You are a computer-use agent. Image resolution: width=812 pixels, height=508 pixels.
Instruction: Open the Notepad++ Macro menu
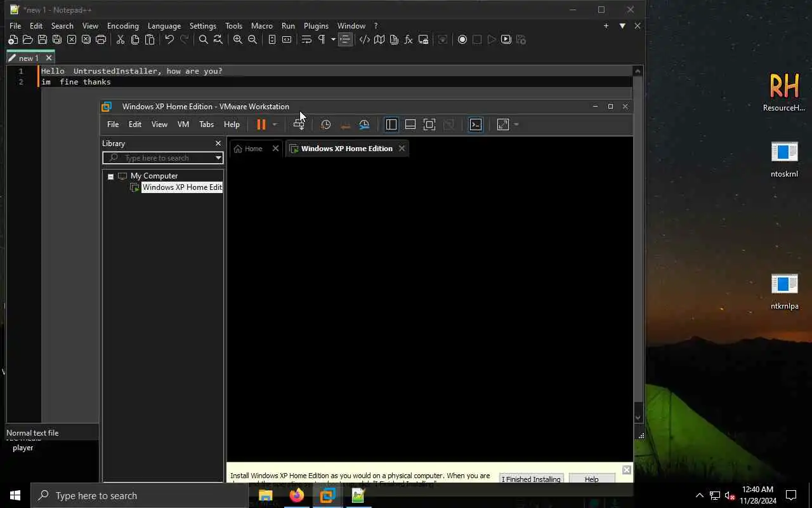click(x=262, y=26)
